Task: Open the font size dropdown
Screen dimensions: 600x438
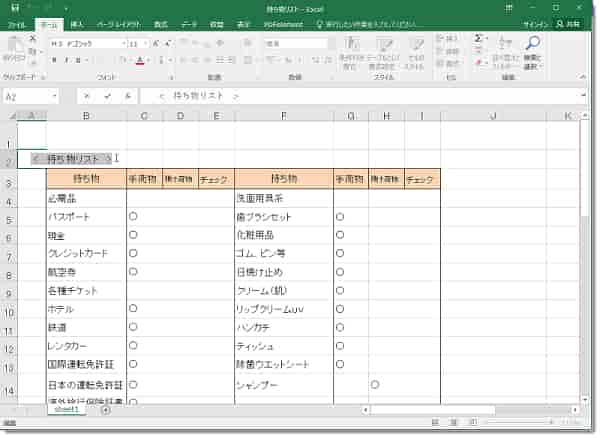Action: (147, 44)
